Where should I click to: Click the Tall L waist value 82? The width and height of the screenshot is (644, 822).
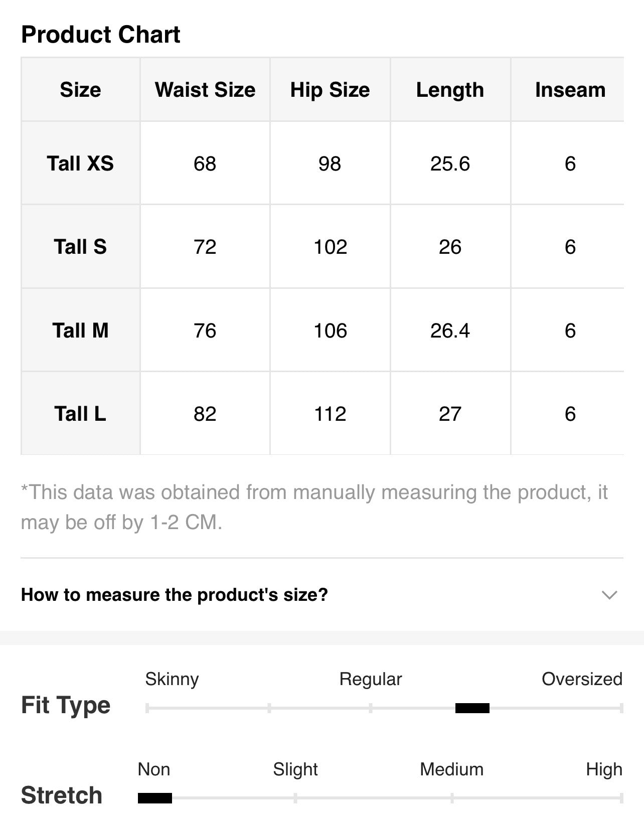pyautogui.click(x=205, y=414)
